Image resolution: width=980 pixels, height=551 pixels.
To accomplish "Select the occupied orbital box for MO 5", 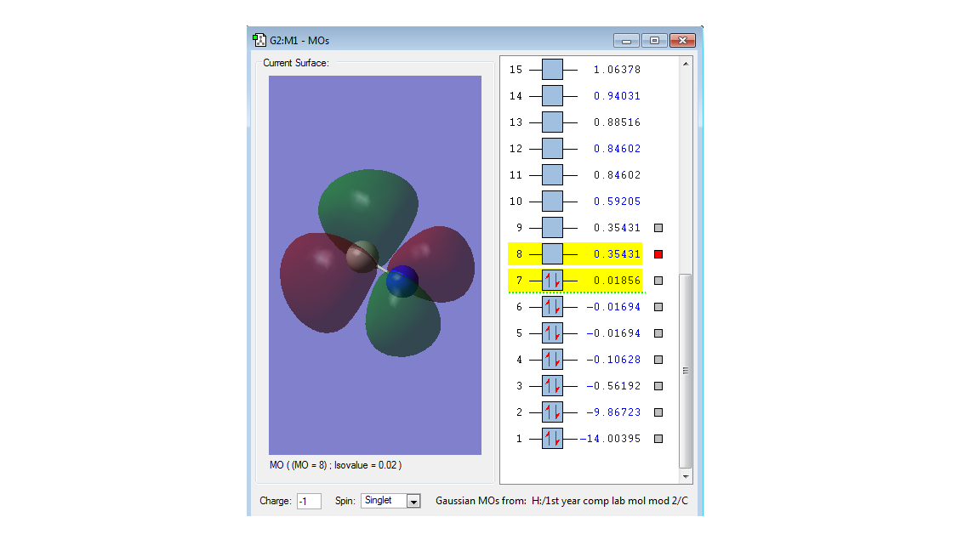I will [552, 333].
